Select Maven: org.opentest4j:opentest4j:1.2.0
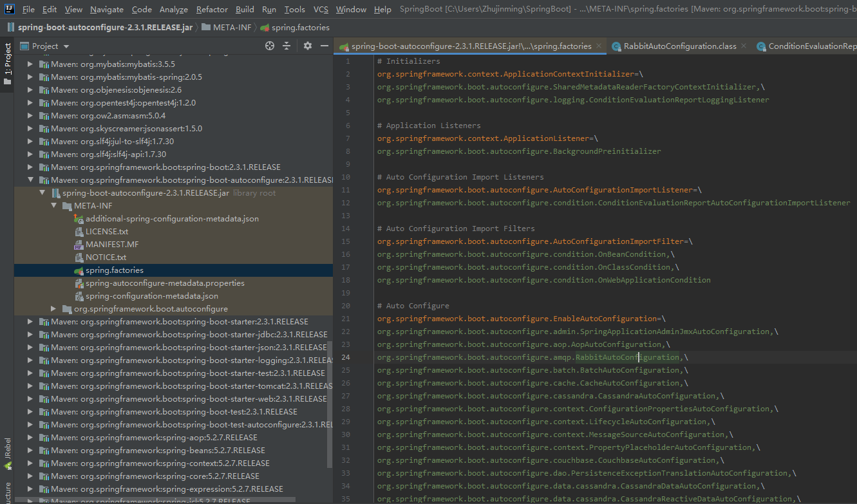The width and height of the screenshot is (857, 504). [x=123, y=103]
